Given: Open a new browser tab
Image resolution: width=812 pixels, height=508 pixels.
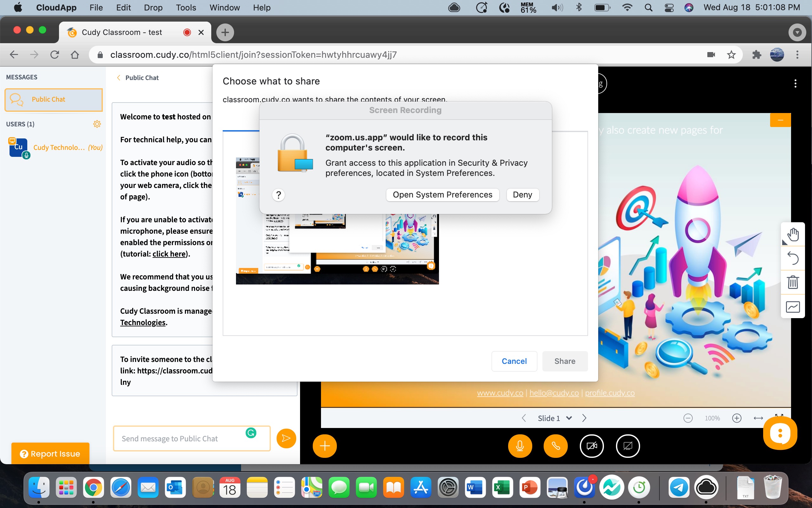Looking at the screenshot, I should coord(225,32).
